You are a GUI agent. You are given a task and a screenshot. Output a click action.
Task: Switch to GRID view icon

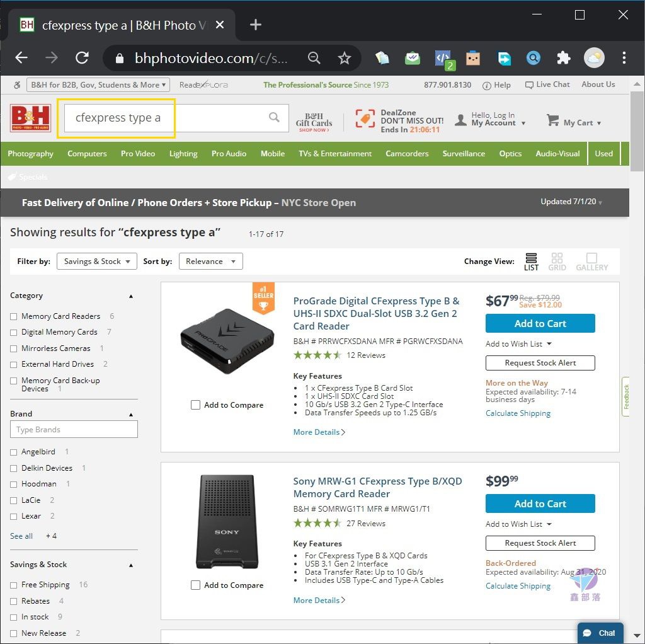coord(557,262)
